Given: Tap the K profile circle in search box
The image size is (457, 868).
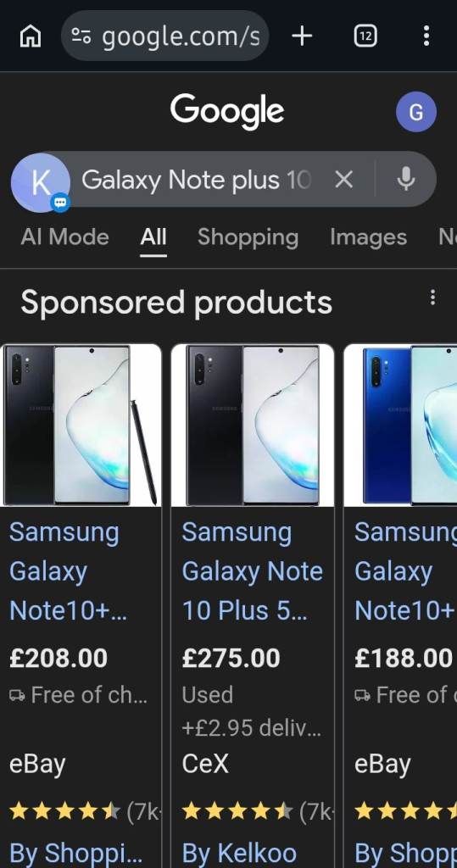Looking at the screenshot, I should point(41,183).
